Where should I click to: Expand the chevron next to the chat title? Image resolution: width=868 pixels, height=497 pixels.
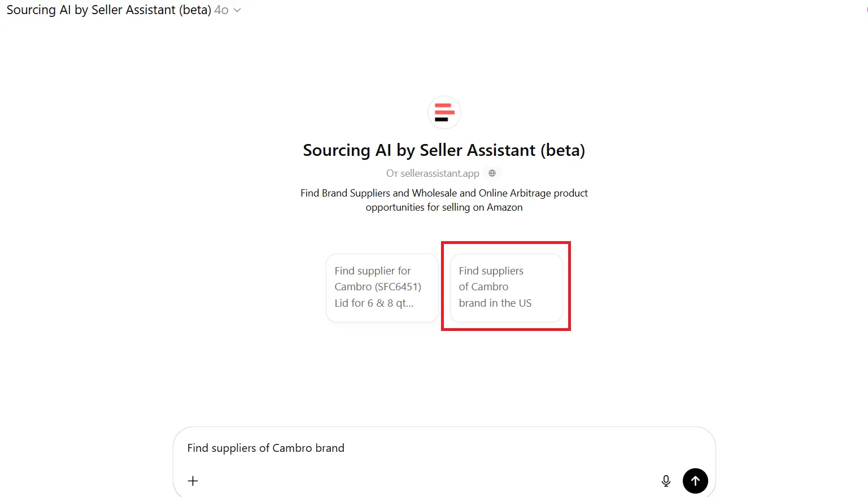(237, 10)
